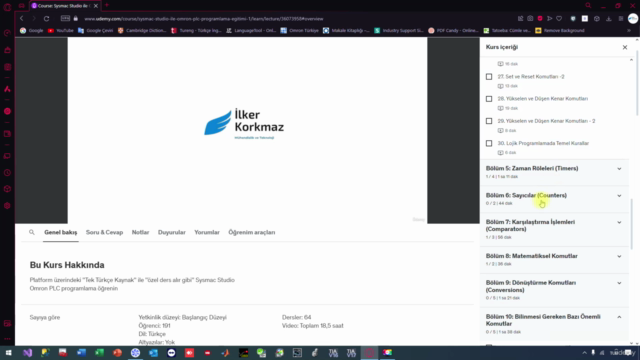Check lesson 29 Yükselen ve Düşen Kenar Komutları - 2
640x360 pixels.
[489, 121]
